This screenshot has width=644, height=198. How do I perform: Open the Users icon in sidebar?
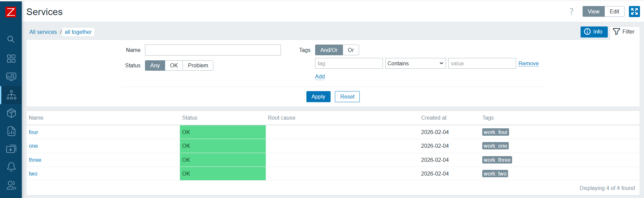(x=11, y=185)
